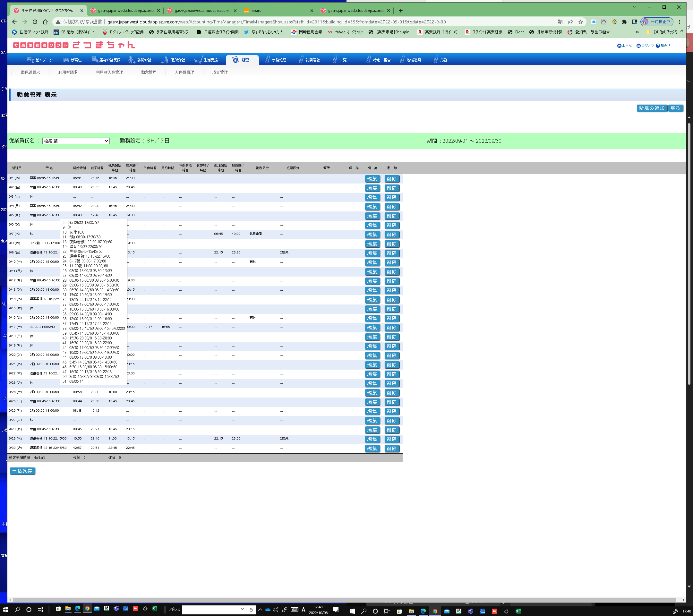Screen dimensions: 693x616
Task: Open the 勤怠管理 submenu item
Action: point(149,72)
